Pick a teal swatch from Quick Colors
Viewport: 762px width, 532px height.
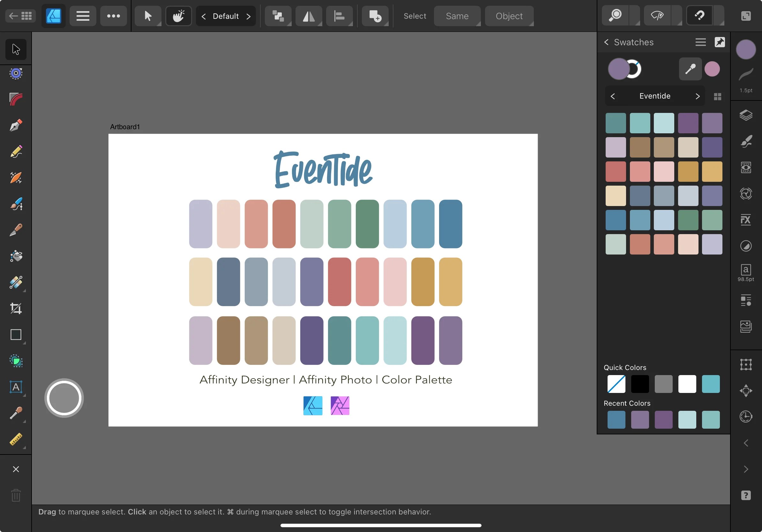[x=711, y=384]
